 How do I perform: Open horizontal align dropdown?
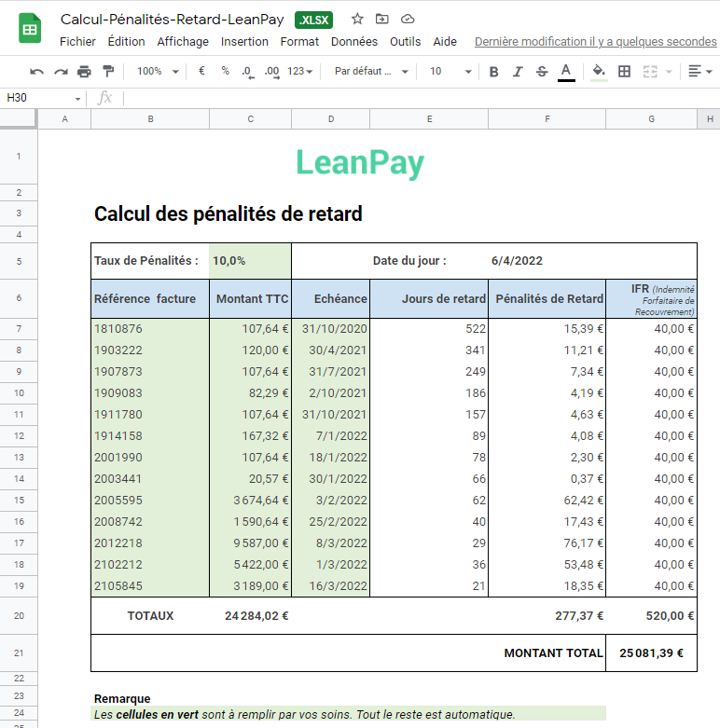[700, 72]
